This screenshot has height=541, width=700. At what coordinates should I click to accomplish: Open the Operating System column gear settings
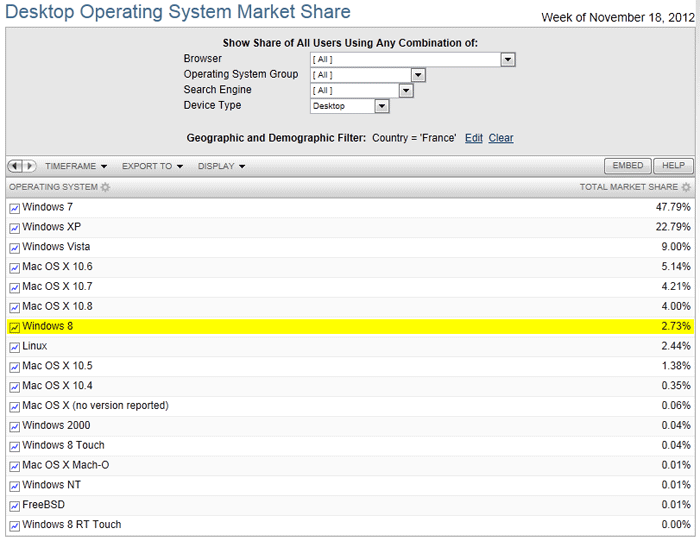point(105,188)
